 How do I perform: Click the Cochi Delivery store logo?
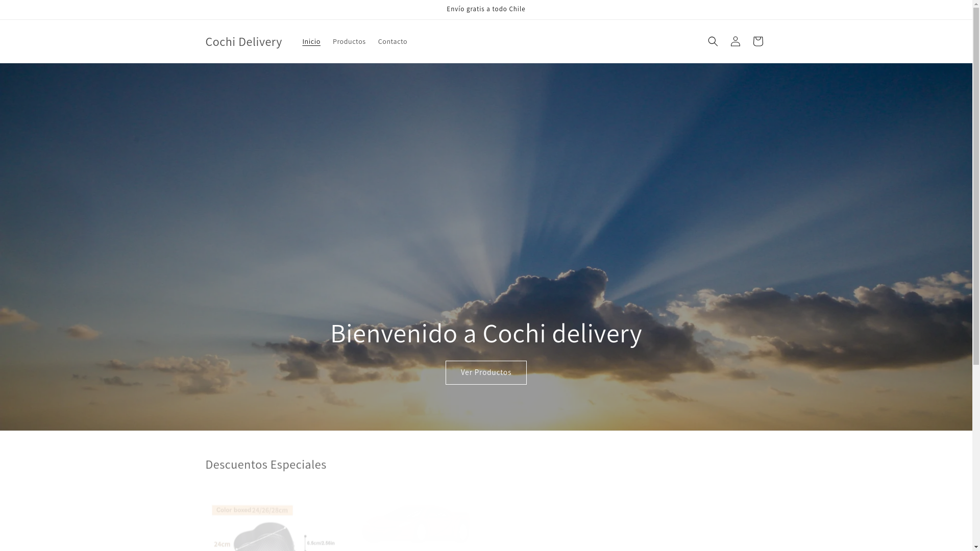(x=243, y=41)
